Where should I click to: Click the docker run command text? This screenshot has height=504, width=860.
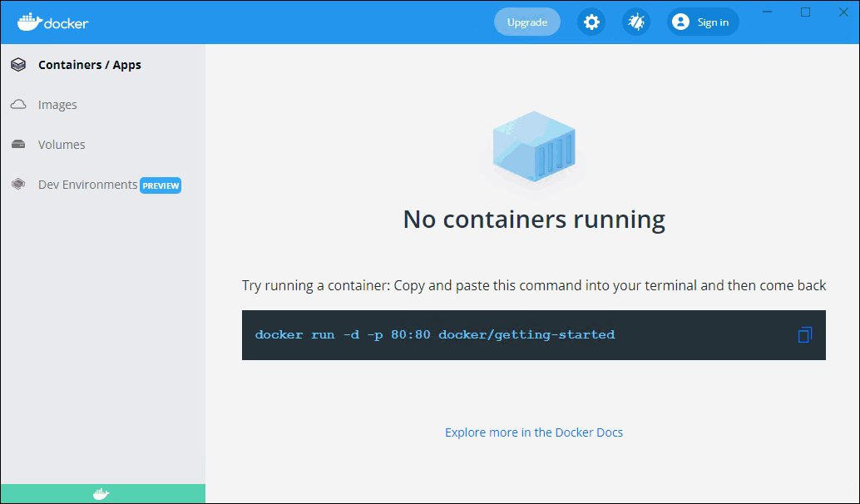435,334
